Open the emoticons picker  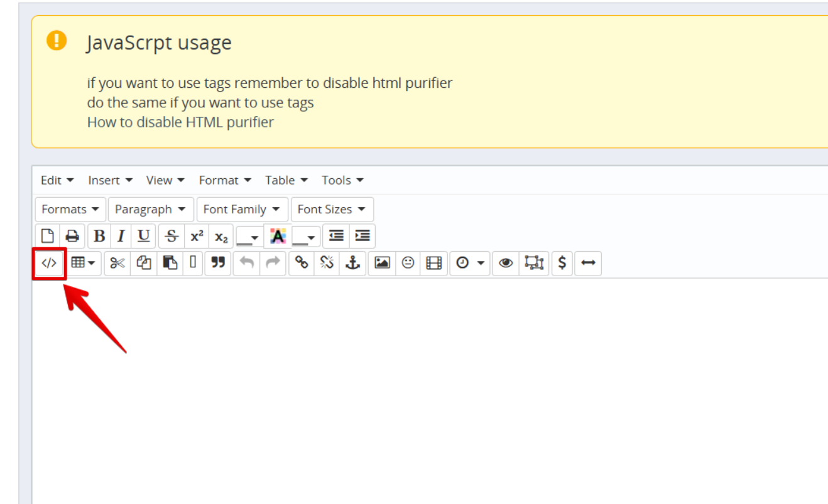click(408, 263)
